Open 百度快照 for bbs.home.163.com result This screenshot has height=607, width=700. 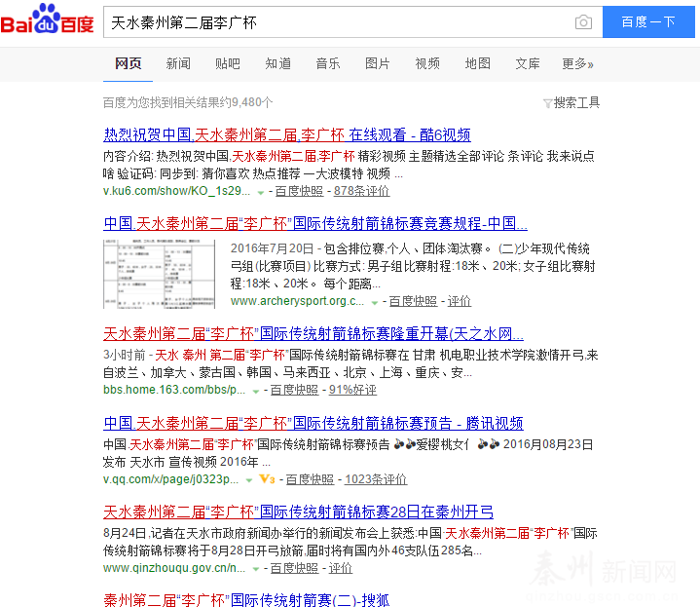[294, 390]
